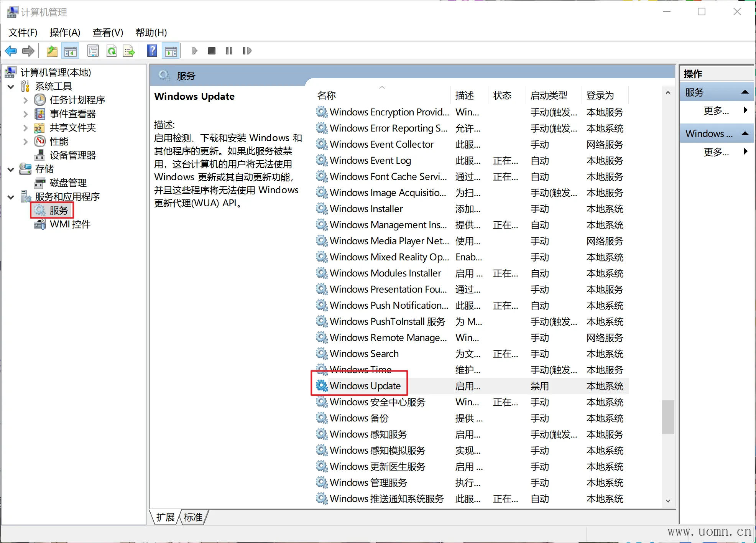Collapse the 服务 section in 操作 pane
Viewport: 756px width, 543px height.
coord(745,92)
